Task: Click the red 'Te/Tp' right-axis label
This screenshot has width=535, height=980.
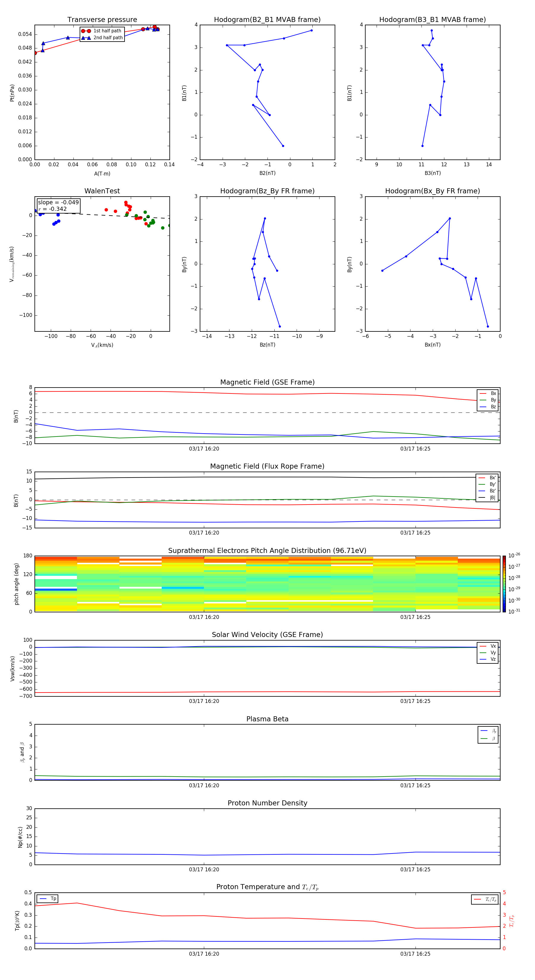Action: coord(512,921)
